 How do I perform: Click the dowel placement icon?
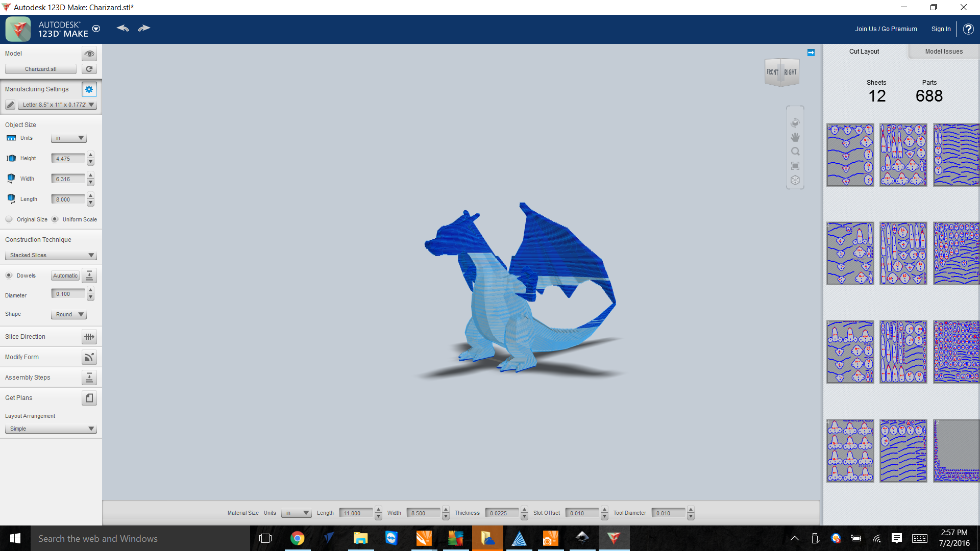[89, 275]
